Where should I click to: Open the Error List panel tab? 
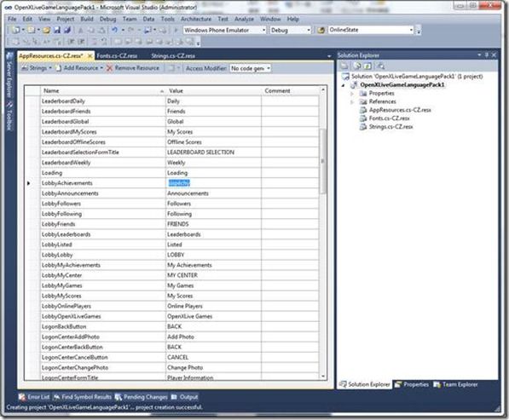(34, 397)
